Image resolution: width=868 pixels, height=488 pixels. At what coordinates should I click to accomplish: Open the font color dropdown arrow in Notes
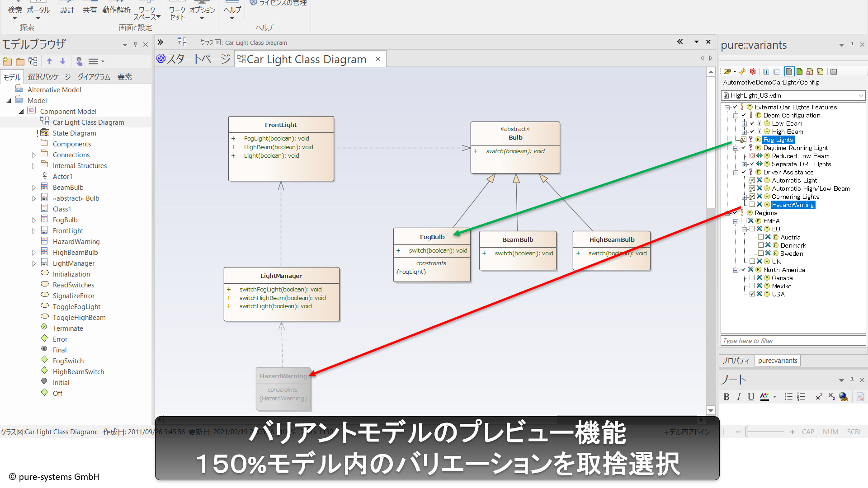point(774,397)
